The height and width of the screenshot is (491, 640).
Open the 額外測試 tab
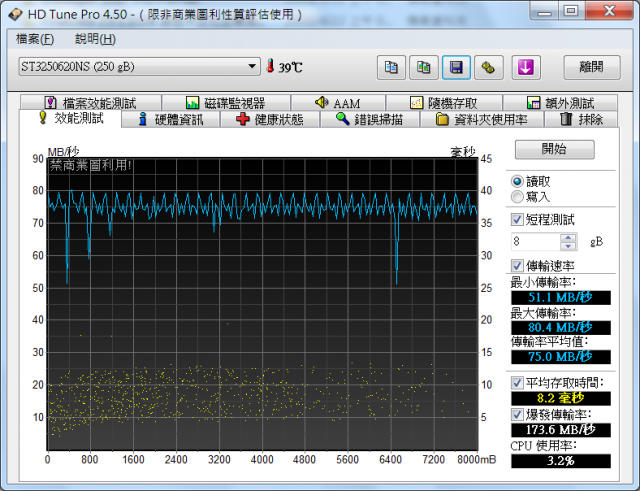tap(560, 102)
